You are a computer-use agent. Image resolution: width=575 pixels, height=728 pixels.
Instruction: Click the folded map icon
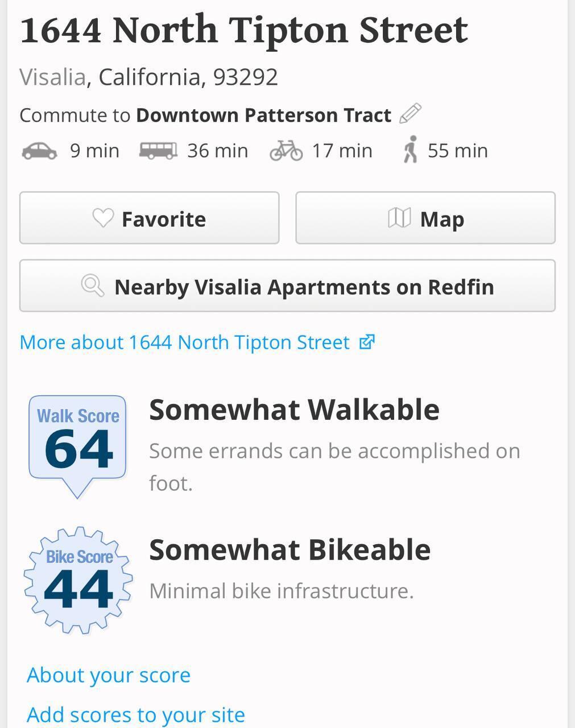[399, 218]
